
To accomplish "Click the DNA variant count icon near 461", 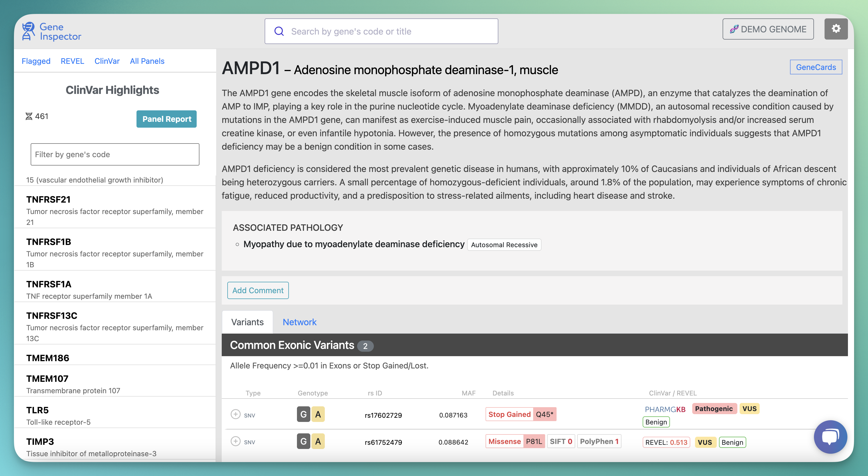I will click(x=29, y=116).
